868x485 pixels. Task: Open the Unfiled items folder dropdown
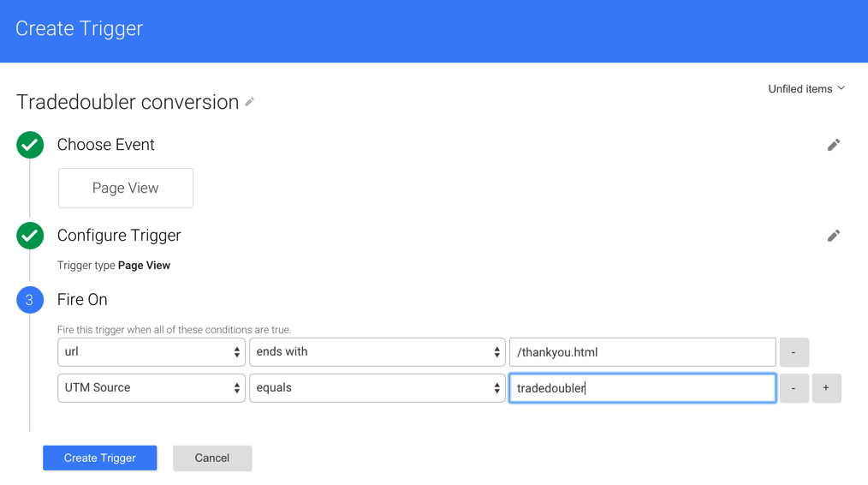point(806,88)
